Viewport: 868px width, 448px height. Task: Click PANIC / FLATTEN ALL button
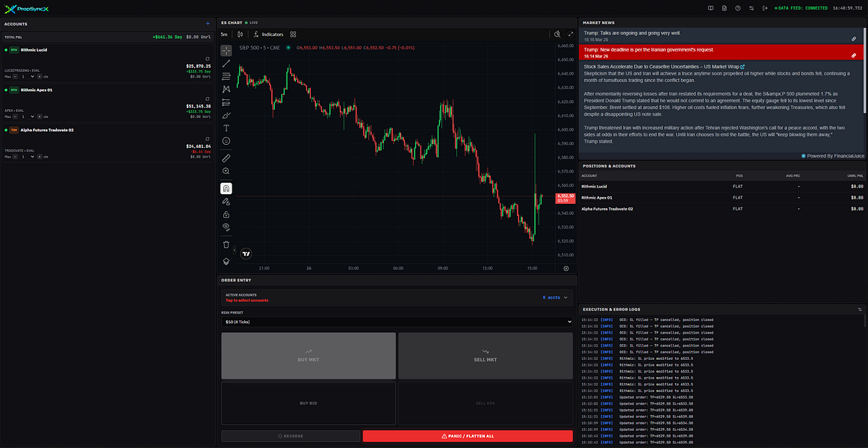tap(468, 436)
